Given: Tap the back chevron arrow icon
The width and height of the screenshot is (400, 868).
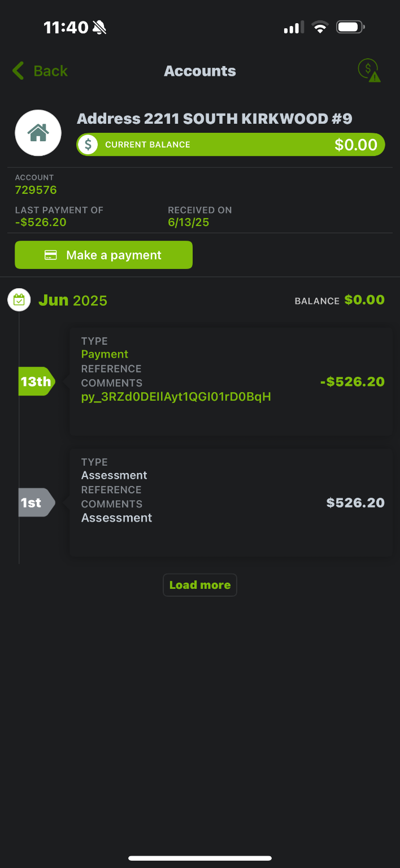Looking at the screenshot, I should coord(19,71).
